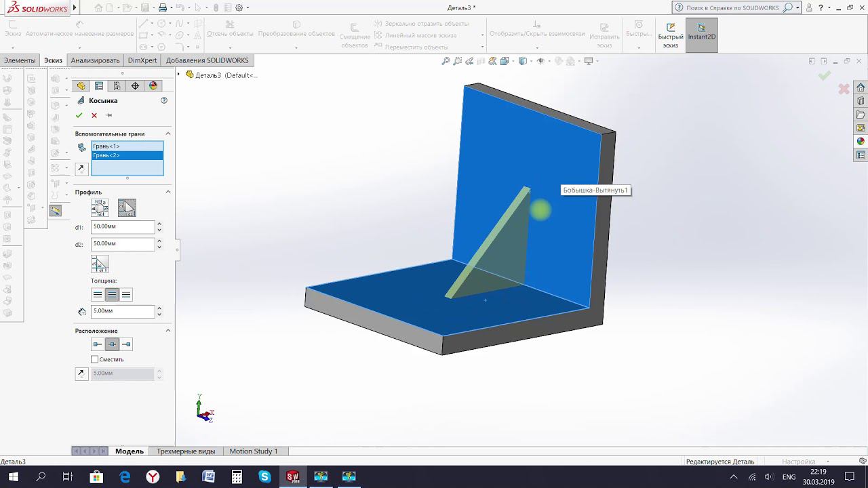Switch to the Трехмерные виды bottom tab
This screenshot has height=488, width=868.
coord(186,451)
